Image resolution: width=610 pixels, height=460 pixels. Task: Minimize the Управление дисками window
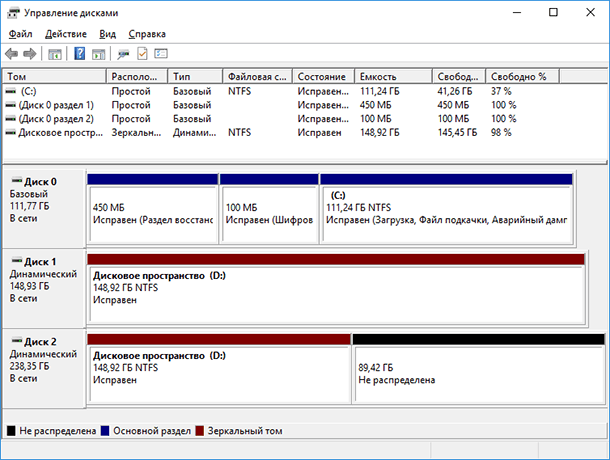pyautogui.click(x=517, y=12)
